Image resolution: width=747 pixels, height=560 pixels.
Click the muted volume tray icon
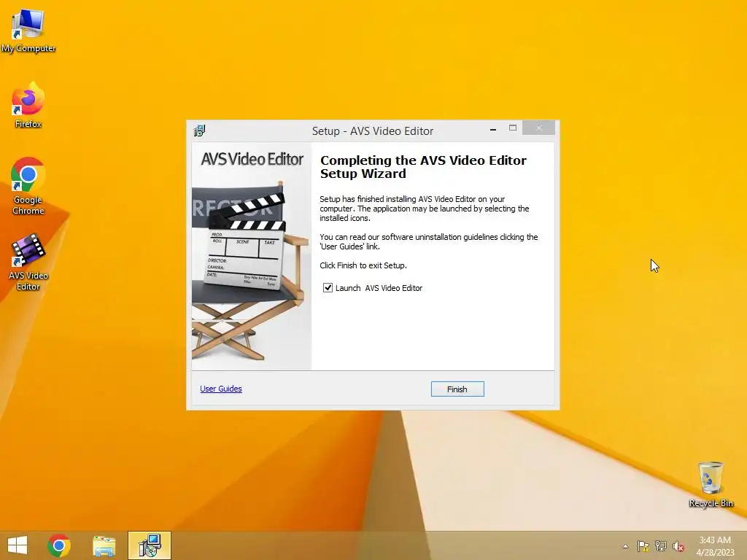(678, 546)
